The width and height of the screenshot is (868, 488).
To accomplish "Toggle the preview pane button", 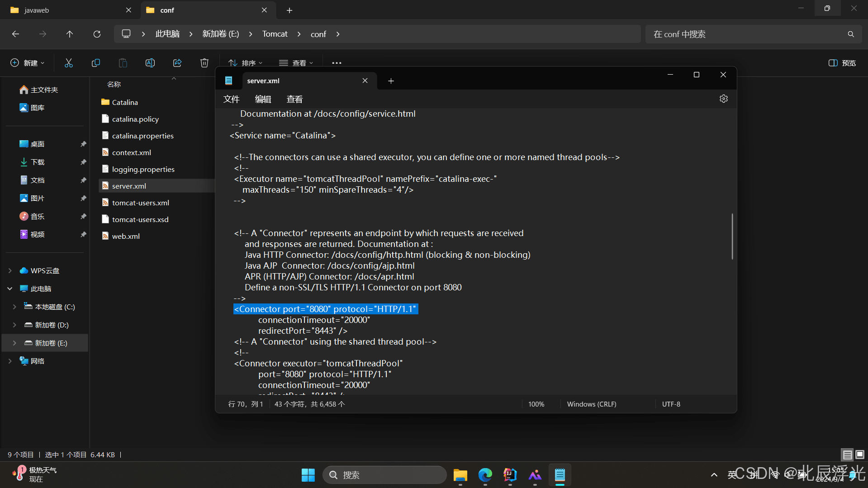I will tap(842, 63).
